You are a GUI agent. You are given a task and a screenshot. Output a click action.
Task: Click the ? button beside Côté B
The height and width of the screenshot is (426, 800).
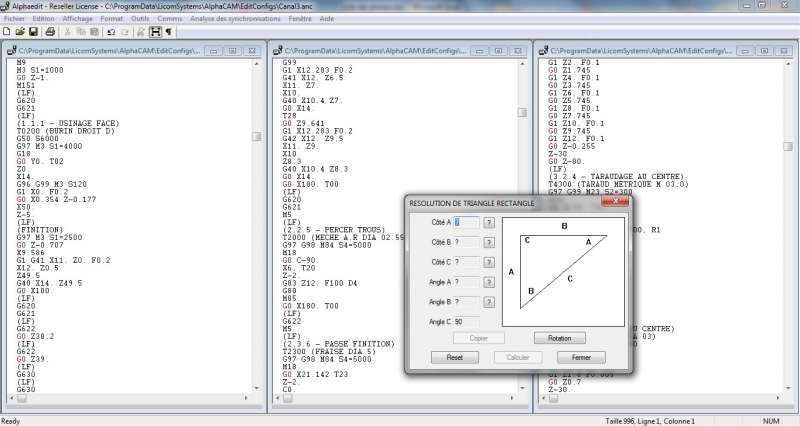(x=489, y=242)
